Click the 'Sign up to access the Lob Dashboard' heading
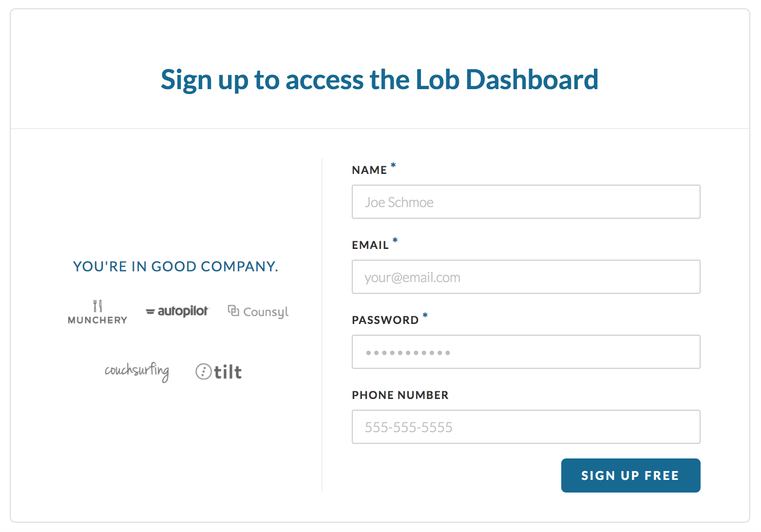The image size is (761, 532). (380, 80)
